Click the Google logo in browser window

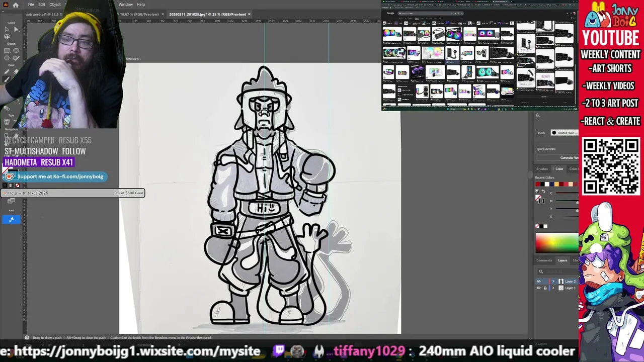[x=390, y=13]
